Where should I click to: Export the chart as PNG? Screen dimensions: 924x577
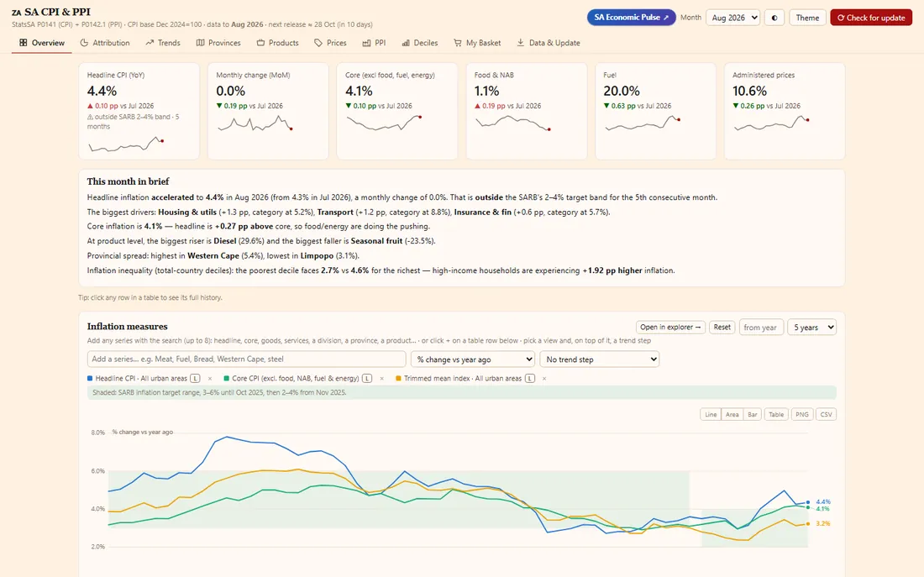(x=802, y=414)
